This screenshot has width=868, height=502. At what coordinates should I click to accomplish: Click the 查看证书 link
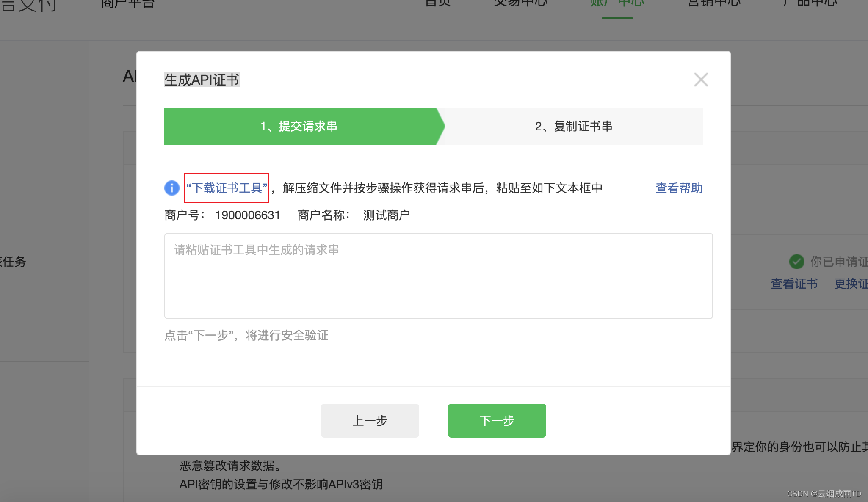794,284
